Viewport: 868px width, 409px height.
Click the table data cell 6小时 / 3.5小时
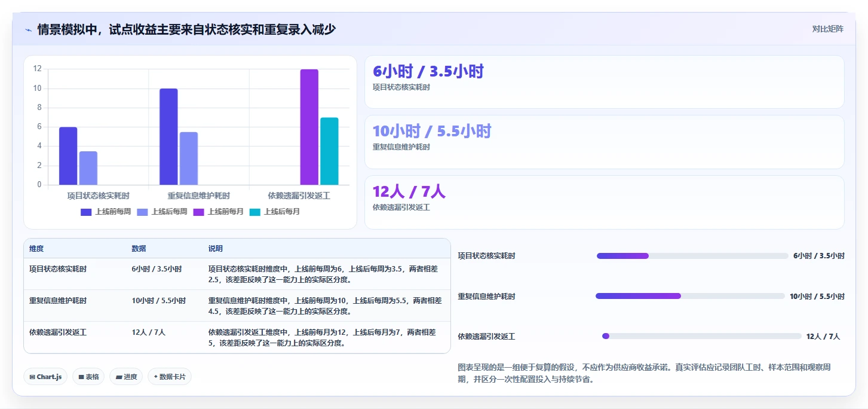coord(157,269)
